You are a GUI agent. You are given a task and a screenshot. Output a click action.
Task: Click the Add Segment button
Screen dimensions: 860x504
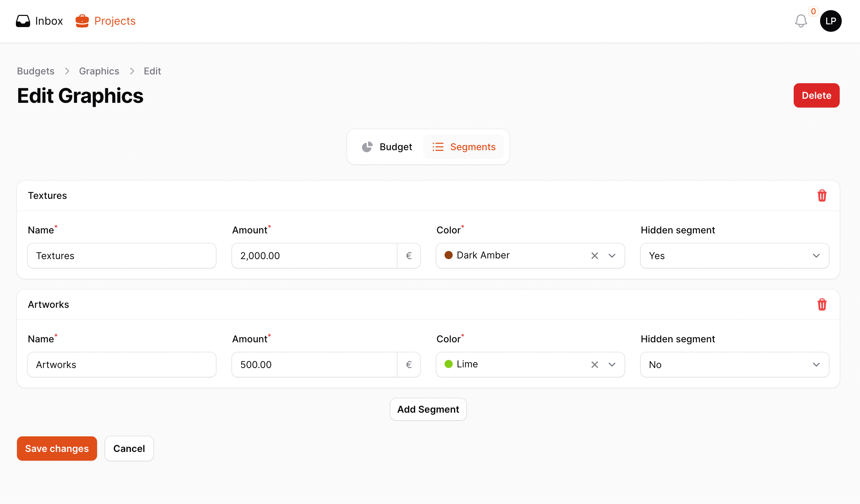428,409
